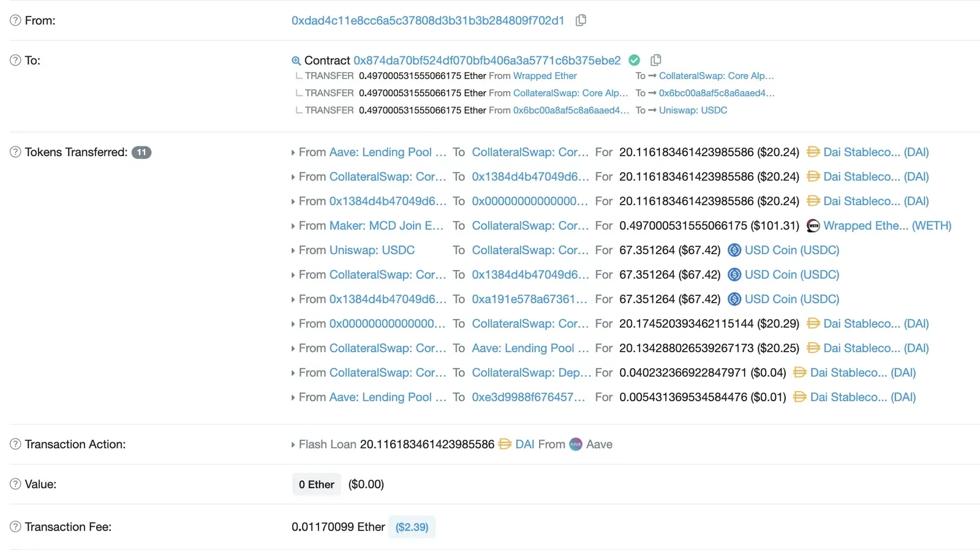Open the help icon next to Value:

pos(15,484)
